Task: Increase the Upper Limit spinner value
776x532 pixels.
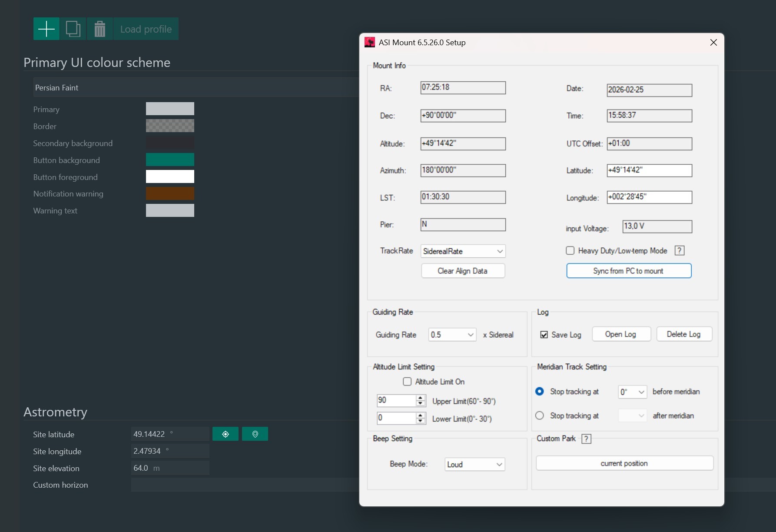Action: point(420,397)
